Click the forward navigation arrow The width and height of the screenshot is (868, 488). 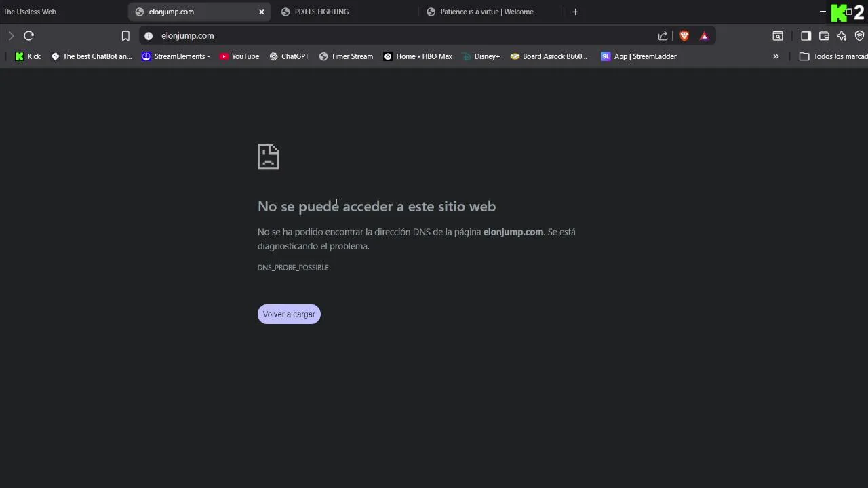click(x=11, y=36)
